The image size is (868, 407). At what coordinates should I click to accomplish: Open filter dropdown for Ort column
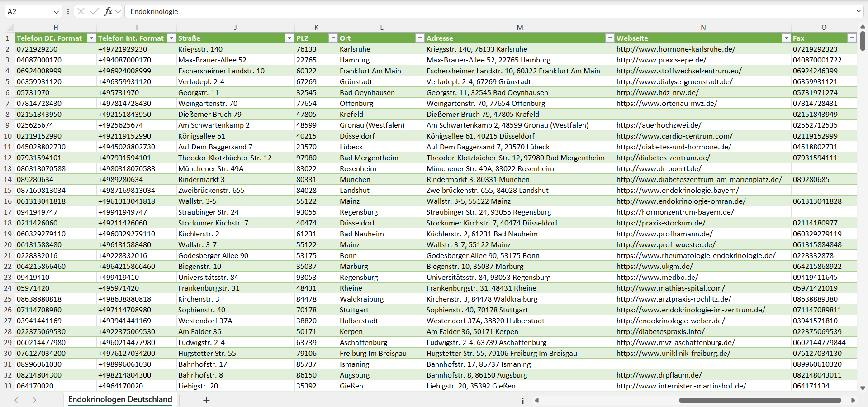pyautogui.click(x=420, y=38)
